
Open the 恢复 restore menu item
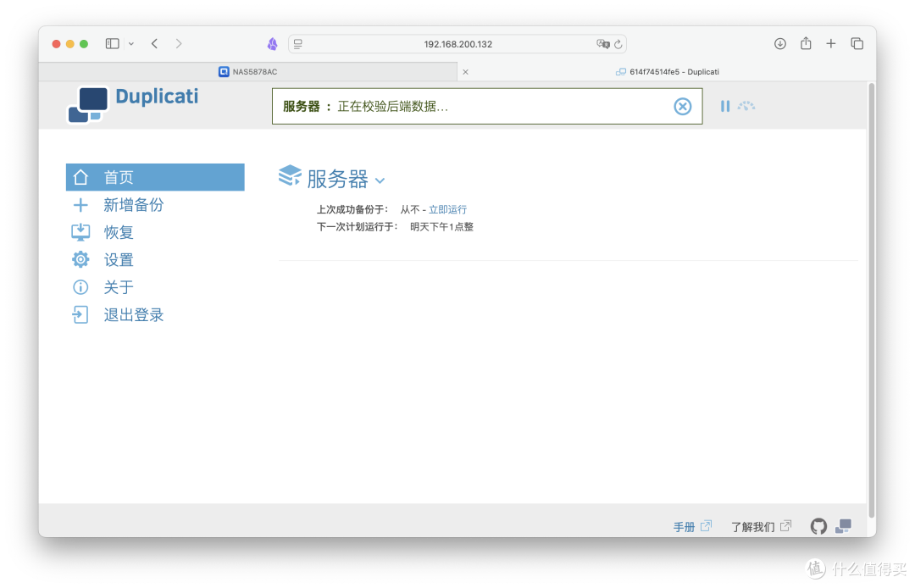point(119,232)
